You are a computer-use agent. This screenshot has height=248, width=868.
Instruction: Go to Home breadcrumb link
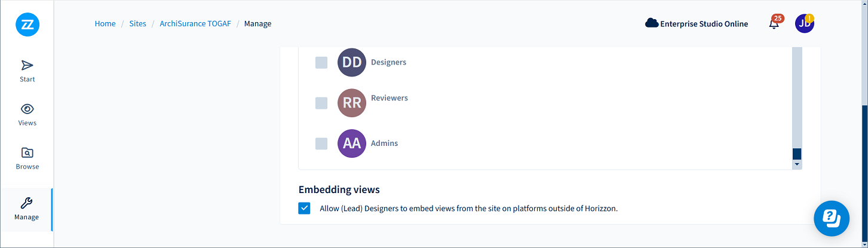click(105, 24)
